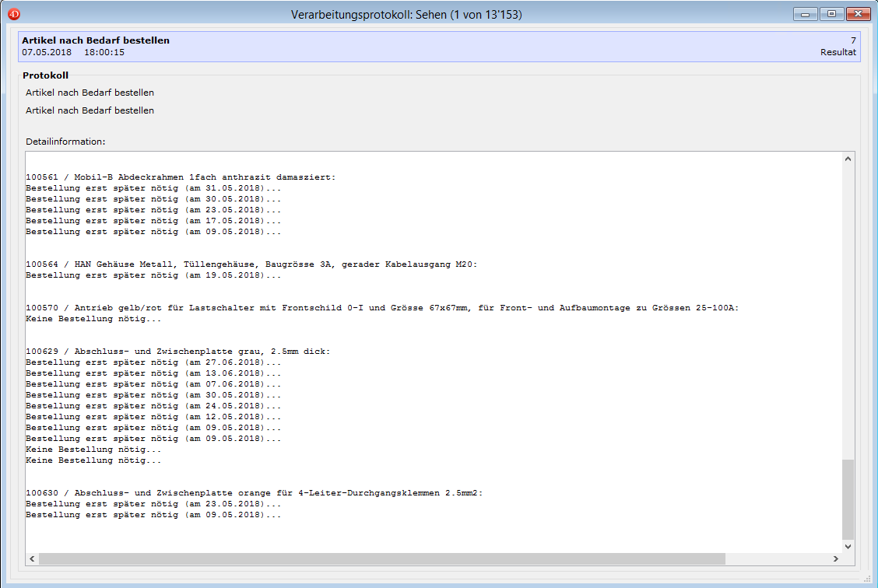
Task: Maximize the Verarbeitungsprotokoll window
Action: (x=831, y=14)
